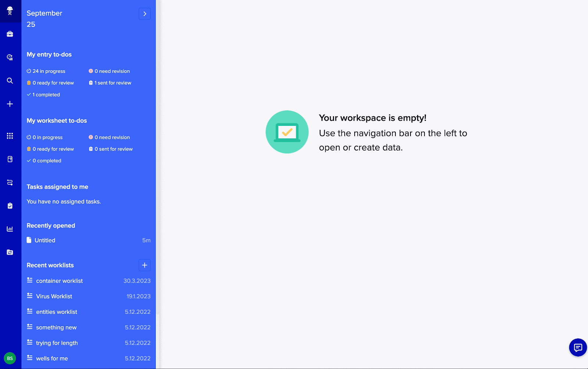Open the container worklist entry

coord(59,280)
